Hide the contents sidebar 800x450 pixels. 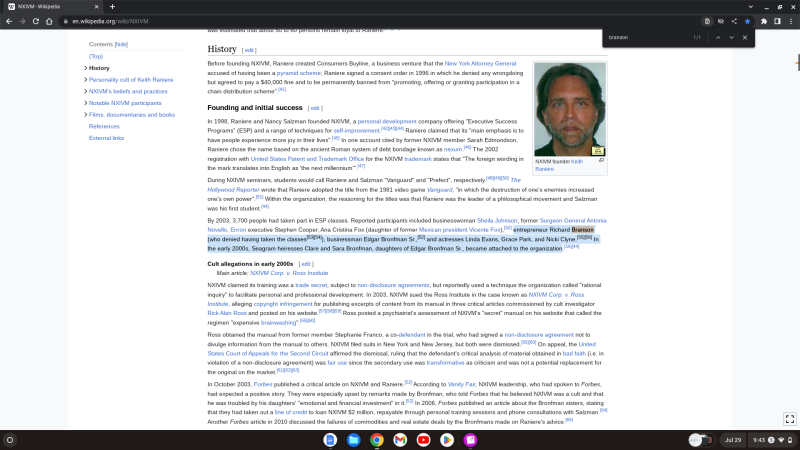pos(121,44)
